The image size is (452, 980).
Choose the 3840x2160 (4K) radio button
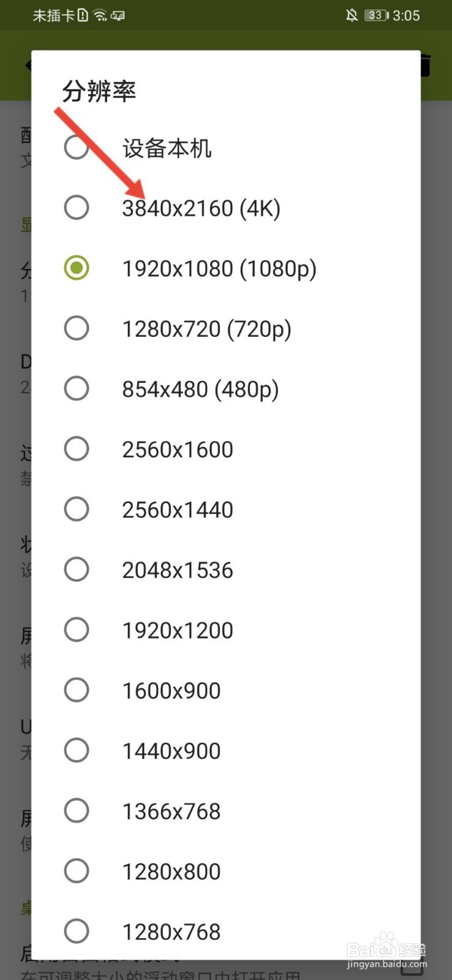[x=77, y=208]
